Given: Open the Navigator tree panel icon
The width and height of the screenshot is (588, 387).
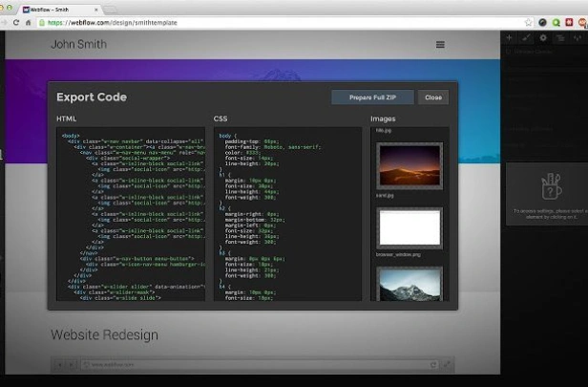Looking at the screenshot, I should [560, 37].
